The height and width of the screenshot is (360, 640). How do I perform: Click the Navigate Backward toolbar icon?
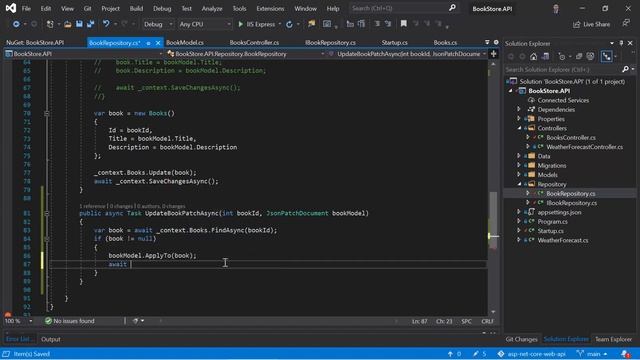pos(16,24)
